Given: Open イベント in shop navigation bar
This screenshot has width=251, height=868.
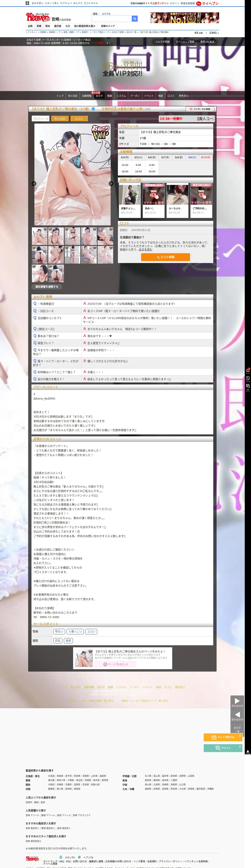Looking at the screenshot, I should [x=149, y=96].
